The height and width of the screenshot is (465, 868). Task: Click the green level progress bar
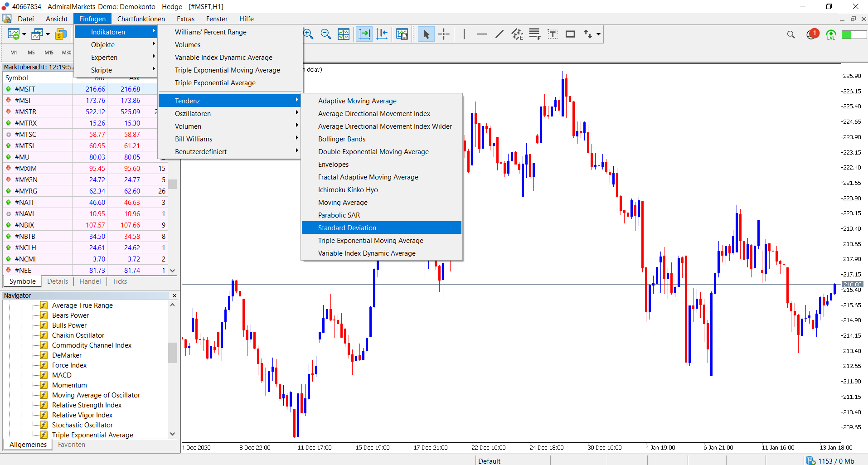point(853,34)
